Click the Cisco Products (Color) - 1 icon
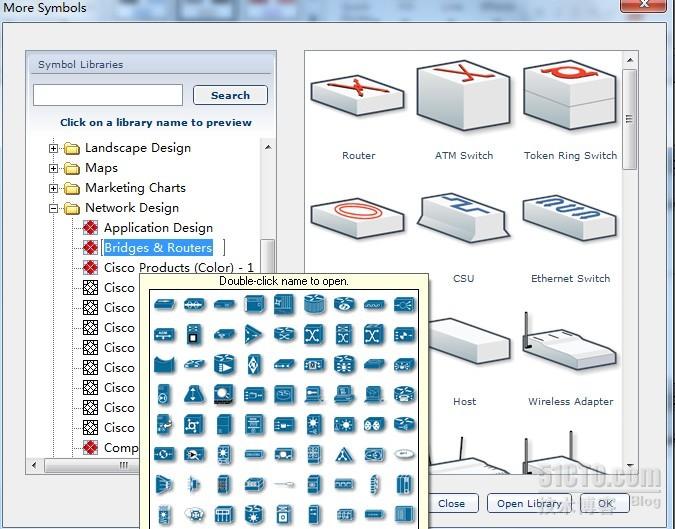675x529 pixels. coord(90,267)
